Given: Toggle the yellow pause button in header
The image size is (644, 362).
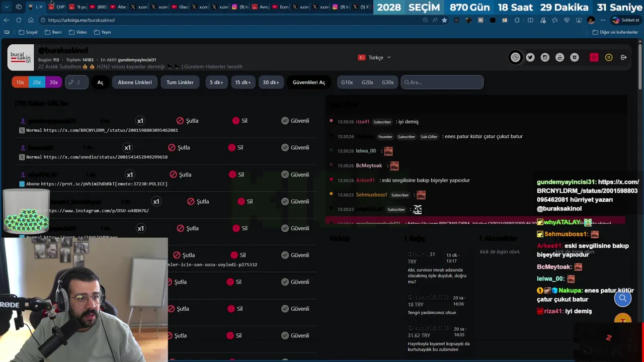Looking at the screenshot, I should (x=609, y=57).
